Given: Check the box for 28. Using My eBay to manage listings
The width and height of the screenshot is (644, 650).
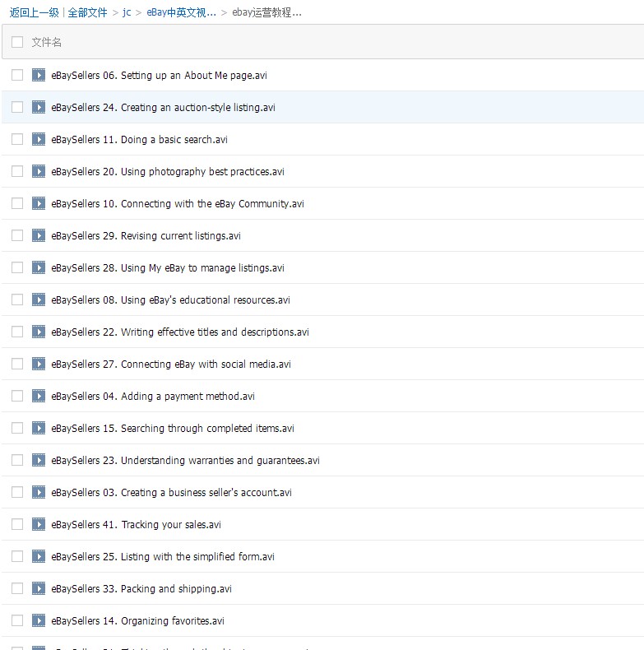Looking at the screenshot, I should click(x=17, y=267).
